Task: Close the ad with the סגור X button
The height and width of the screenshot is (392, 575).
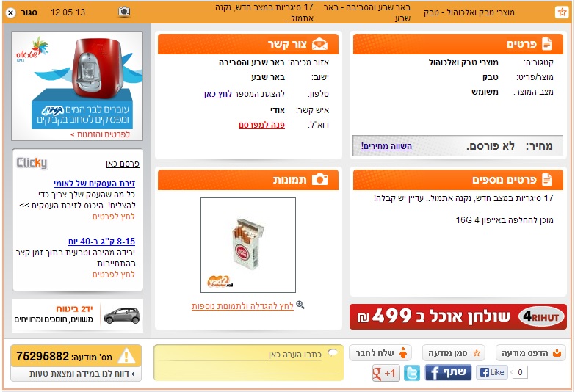Action: tap(10, 12)
